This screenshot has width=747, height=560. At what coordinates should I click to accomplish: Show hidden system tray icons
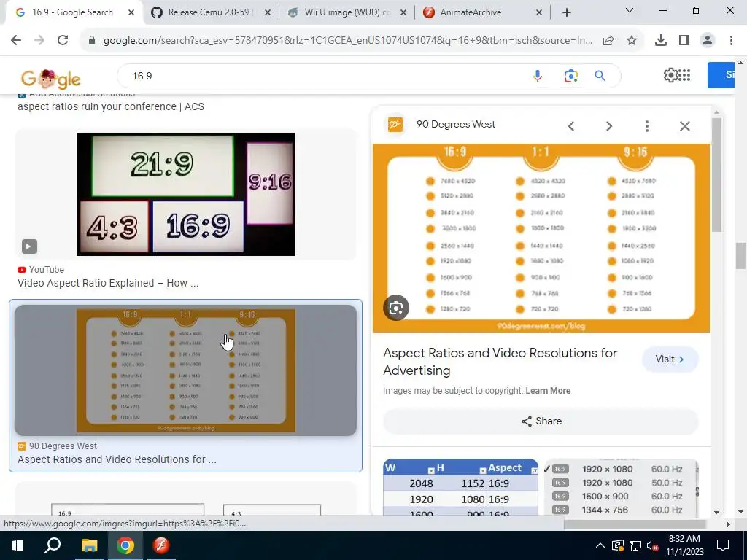pyautogui.click(x=600, y=545)
